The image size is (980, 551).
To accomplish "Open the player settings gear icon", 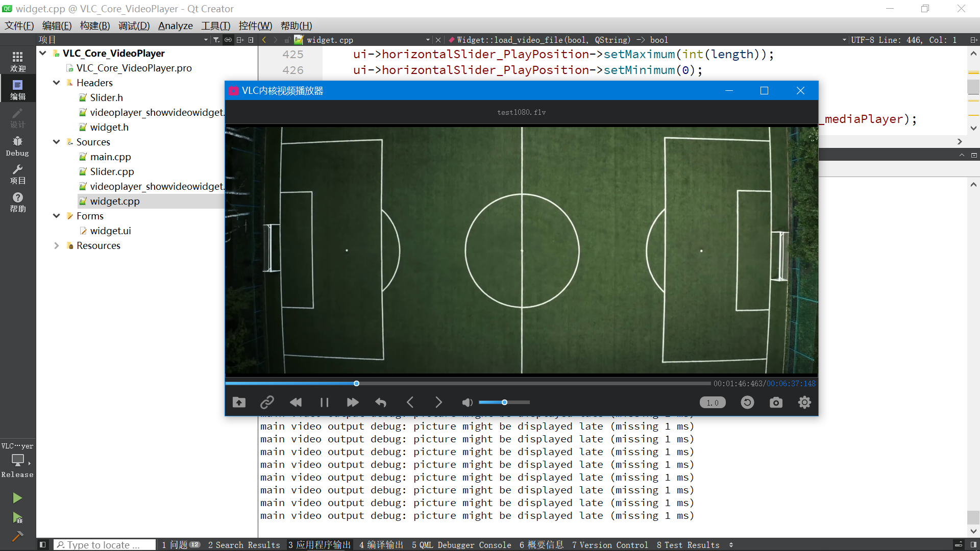I will [x=804, y=403].
